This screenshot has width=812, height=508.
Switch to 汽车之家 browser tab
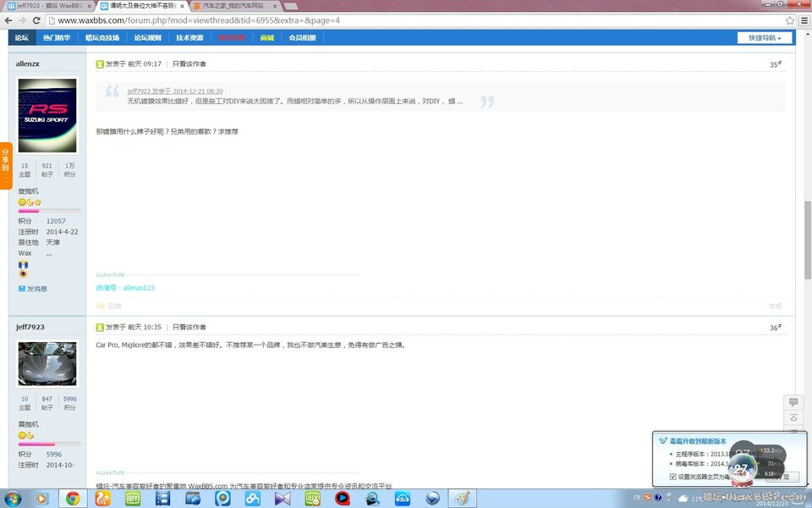[233, 6]
